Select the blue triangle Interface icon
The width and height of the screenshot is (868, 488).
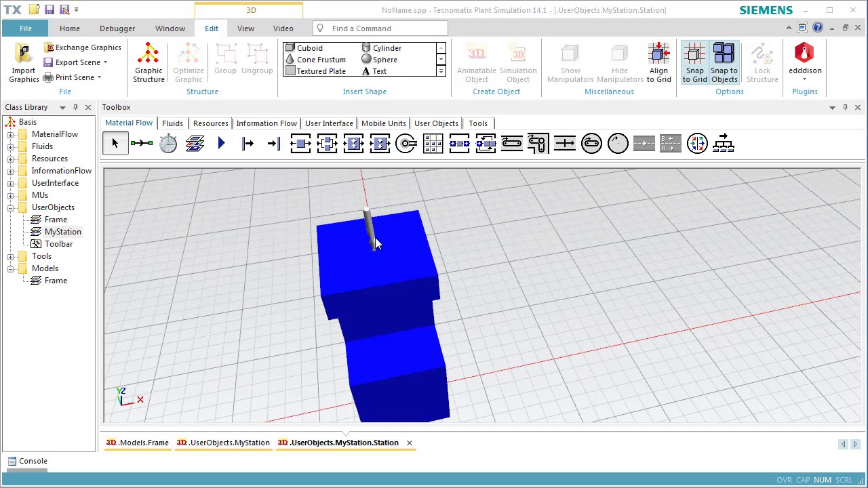pos(221,143)
